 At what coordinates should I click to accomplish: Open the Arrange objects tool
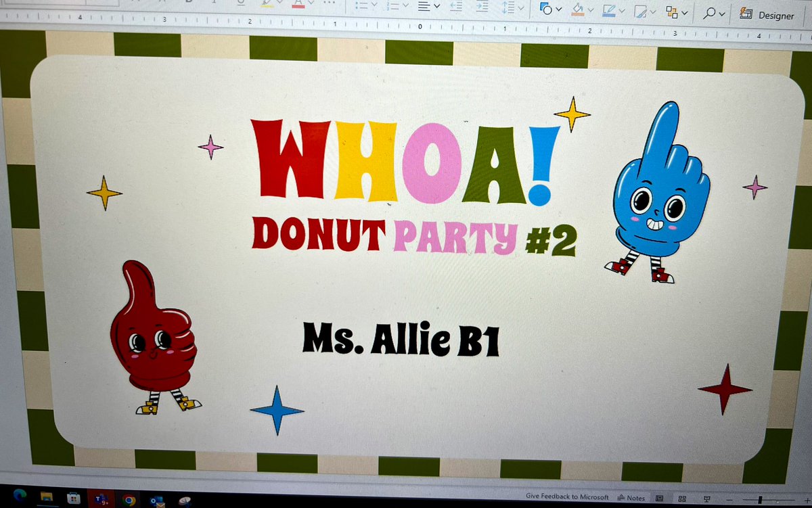click(x=671, y=11)
